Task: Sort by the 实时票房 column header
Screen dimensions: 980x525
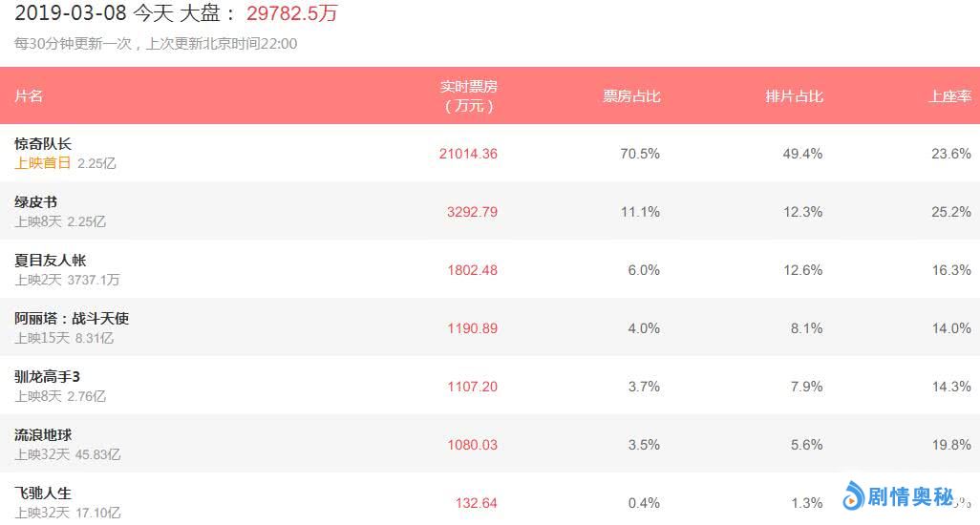Action: pyautogui.click(x=469, y=95)
